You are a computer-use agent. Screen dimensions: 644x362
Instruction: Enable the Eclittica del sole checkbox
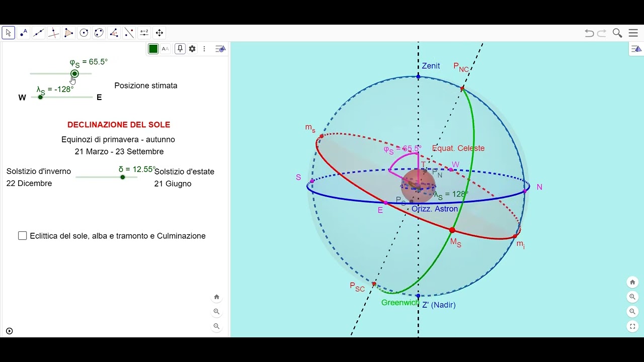click(23, 236)
